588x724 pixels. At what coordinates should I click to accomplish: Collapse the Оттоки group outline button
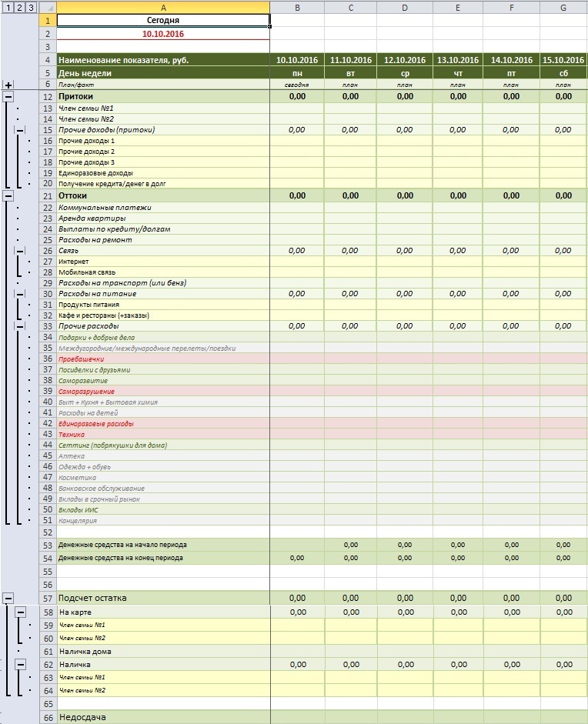(x=8, y=195)
